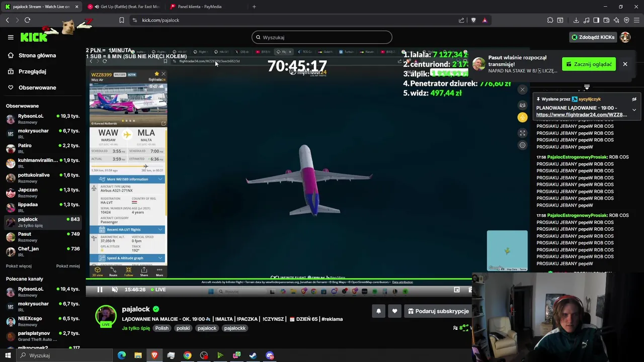Open a new browser tab
The image size is (644, 362).
254,7
